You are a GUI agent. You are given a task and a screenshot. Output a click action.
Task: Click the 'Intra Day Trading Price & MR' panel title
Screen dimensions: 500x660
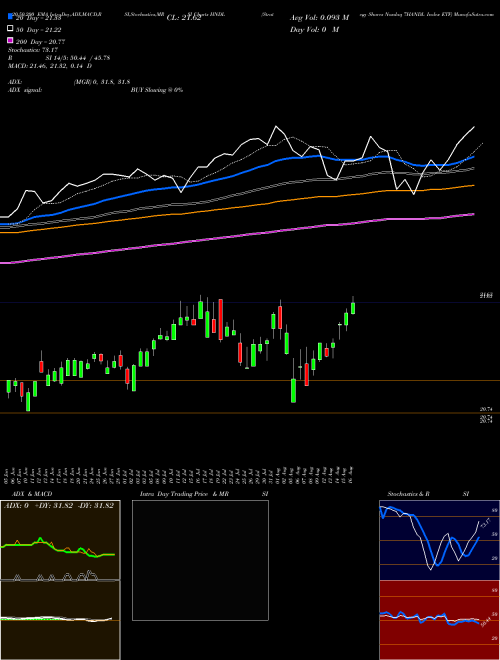[x=184, y=494]
